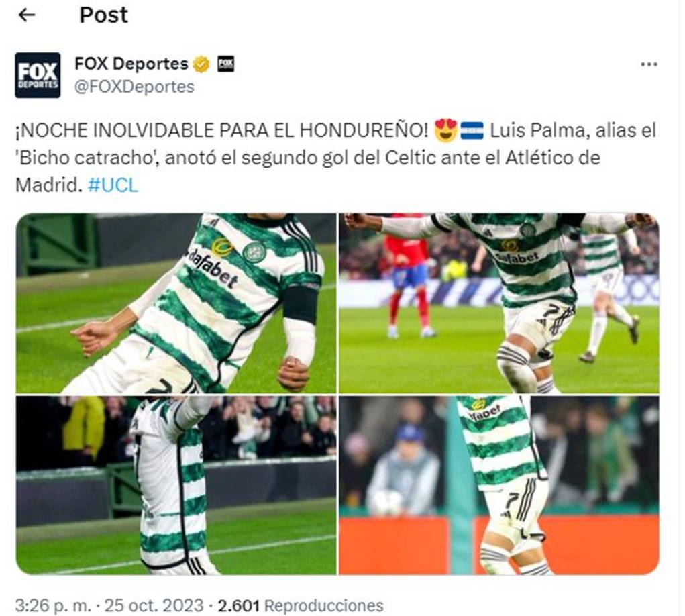The image size is (685, 616).
Task: View the 2.601 Reproducciones count
Action: [x=301, y=605]
